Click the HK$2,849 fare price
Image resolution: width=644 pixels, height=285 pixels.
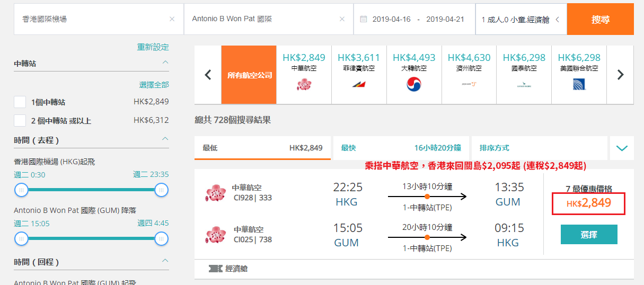click(589, 203)
